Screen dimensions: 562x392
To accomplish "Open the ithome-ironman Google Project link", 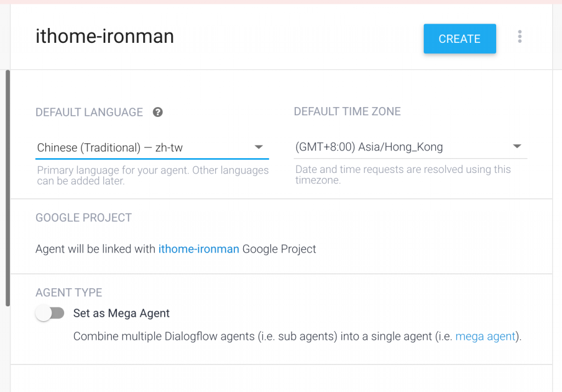I will click(199, 249).
